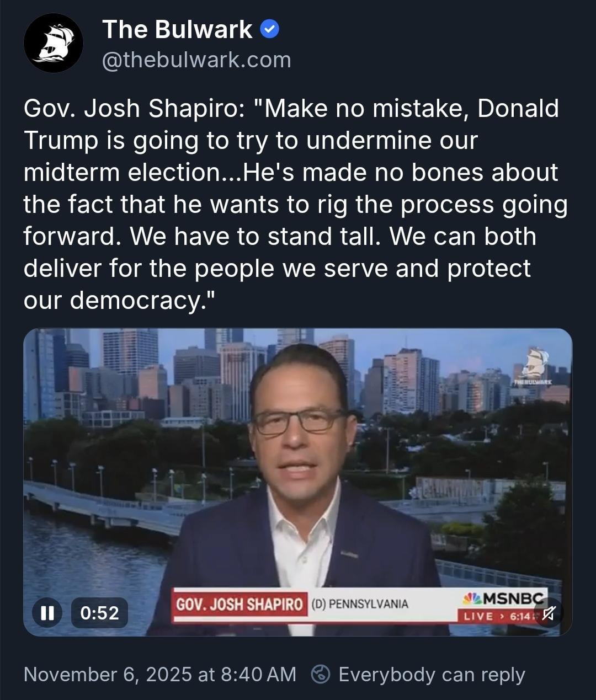Click the blue verified checkmark badge

pyautogui.click(x=269, y=29)
